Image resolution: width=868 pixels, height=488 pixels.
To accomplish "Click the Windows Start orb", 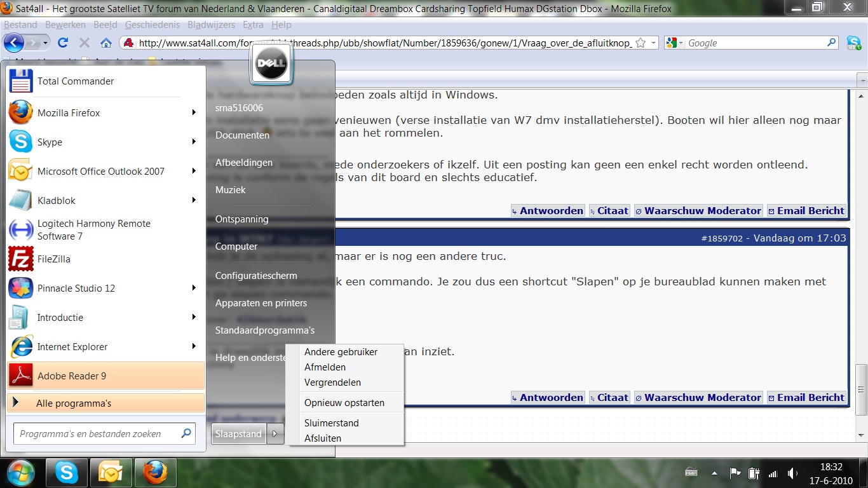I will click(x=21, y=473).
